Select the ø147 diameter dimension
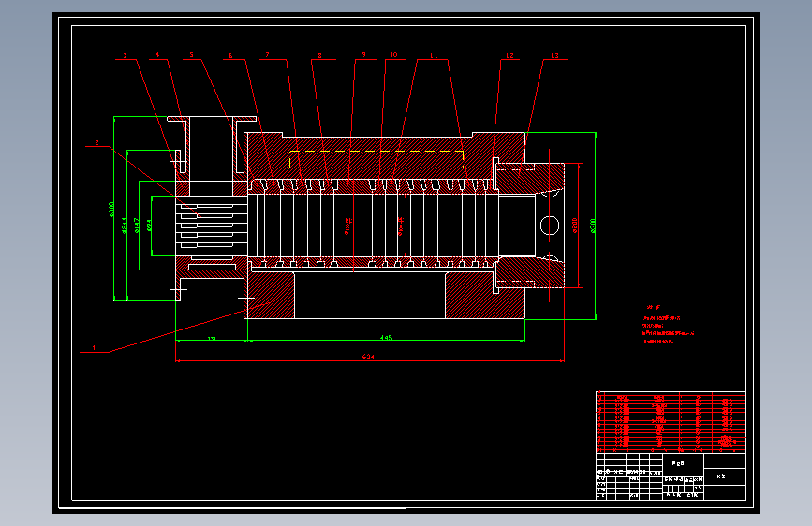This screenshot has width=812, height=526. [137, 226]
